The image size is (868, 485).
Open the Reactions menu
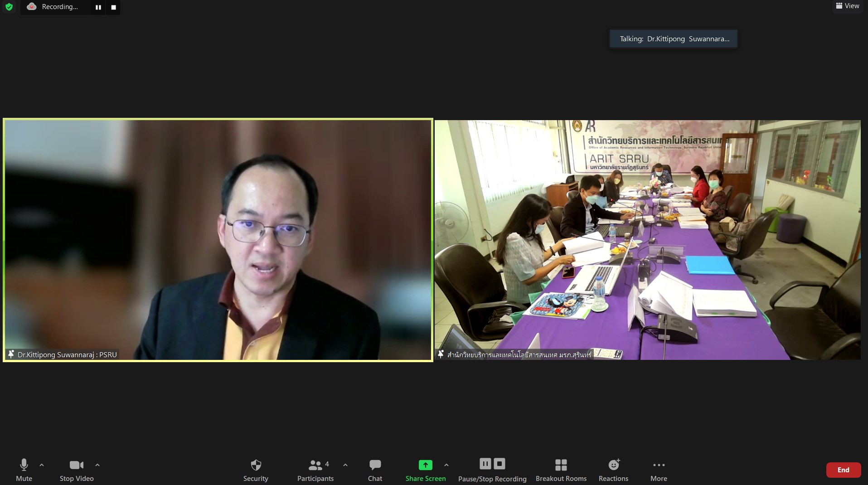click(x=613, y=470)
